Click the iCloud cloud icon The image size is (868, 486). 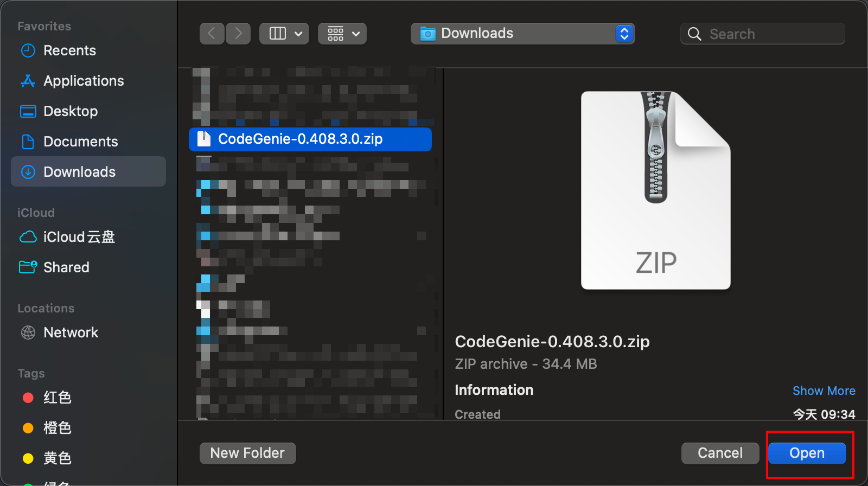[28, 237]
